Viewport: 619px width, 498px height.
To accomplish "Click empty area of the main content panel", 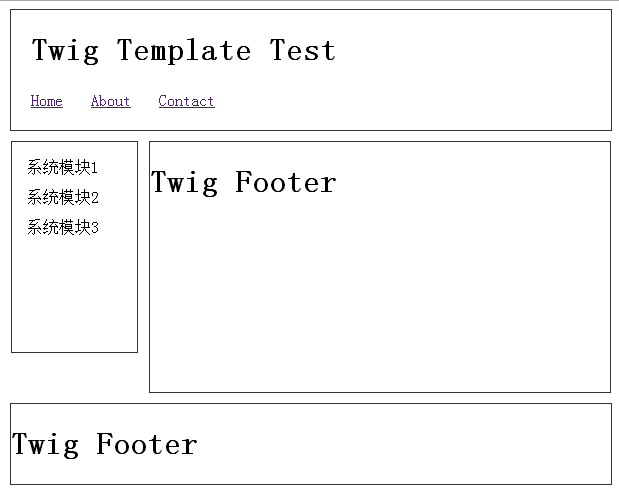I will pos(380,294).
